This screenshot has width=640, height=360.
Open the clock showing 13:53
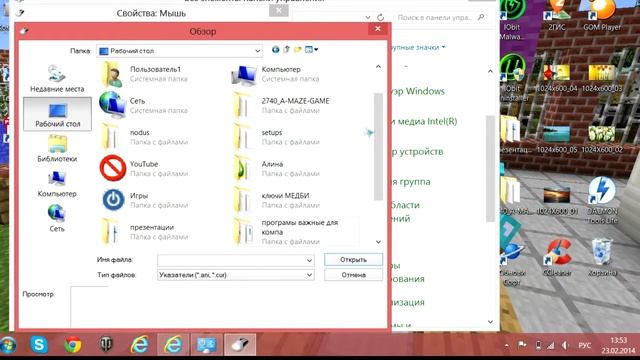(x=618, y=345)
